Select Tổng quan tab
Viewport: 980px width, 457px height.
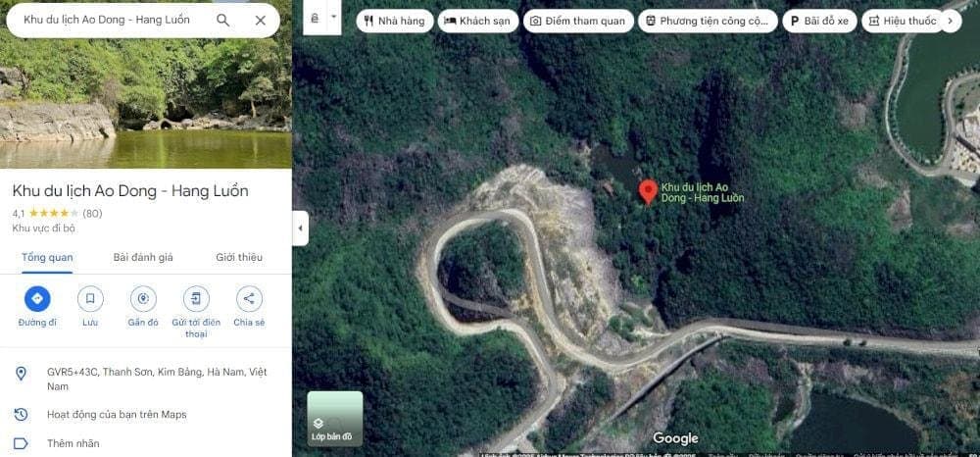tap(47, 258)
